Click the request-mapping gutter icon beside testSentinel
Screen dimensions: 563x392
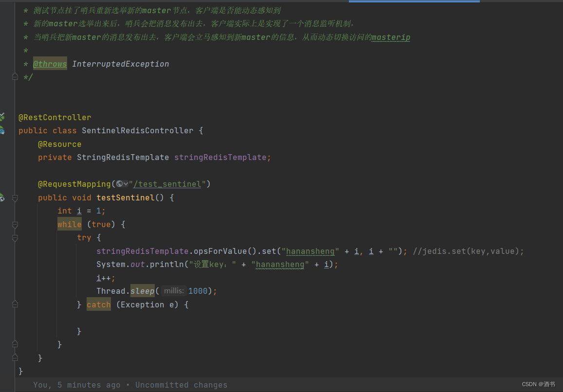click(2, 197)
